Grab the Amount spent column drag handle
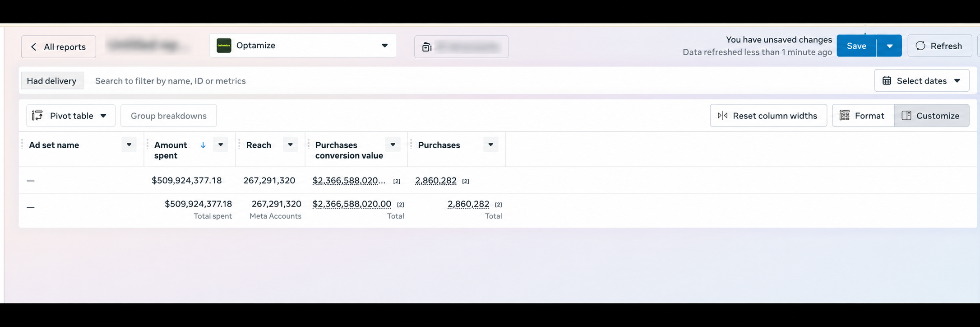Screen dimensions: 980x327 click(x=148, y=145)
